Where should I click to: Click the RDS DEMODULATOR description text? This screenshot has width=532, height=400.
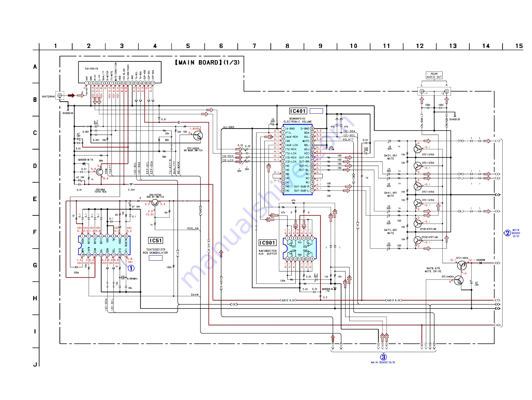pyautogui.click(x=155, y=253)
